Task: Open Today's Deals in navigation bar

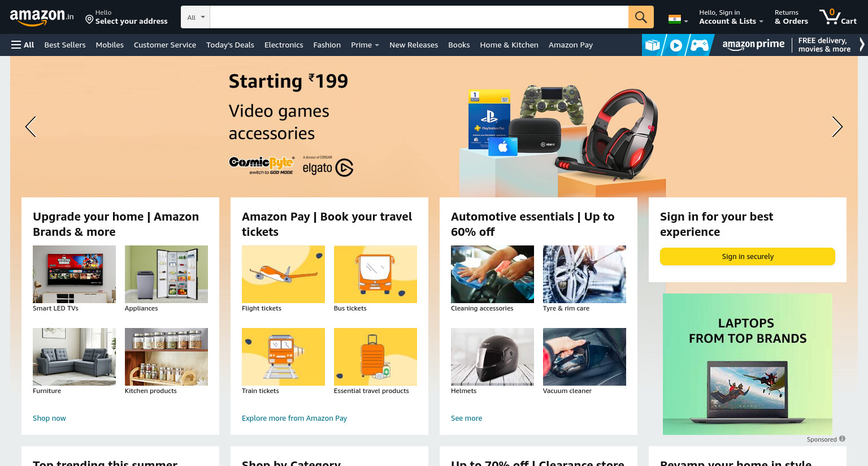Action: 230,45
